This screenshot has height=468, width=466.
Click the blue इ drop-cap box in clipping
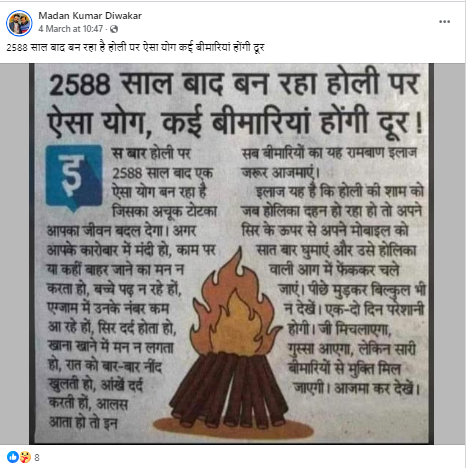coord(74,178)
